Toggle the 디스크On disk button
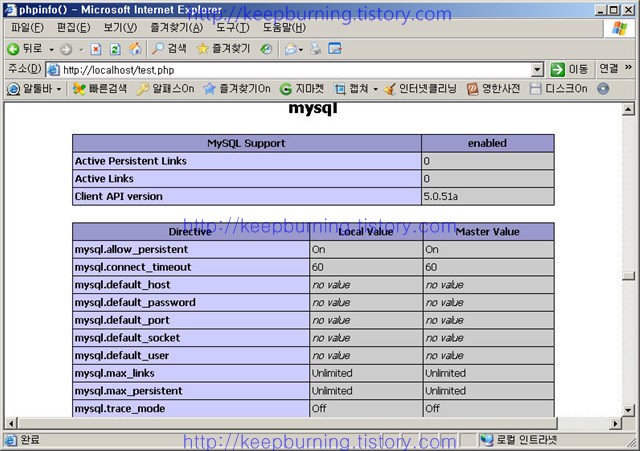 [x=558, y=89]
